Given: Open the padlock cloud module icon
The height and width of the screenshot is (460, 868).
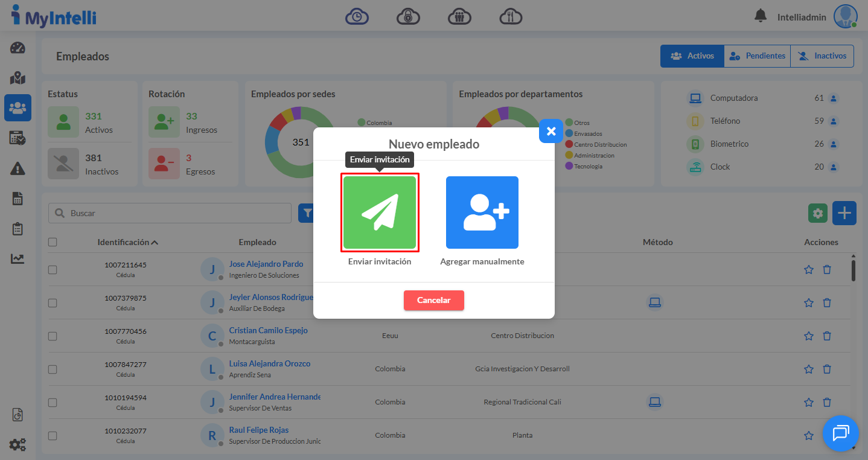Looking at the screenshot, I should 409,16.
